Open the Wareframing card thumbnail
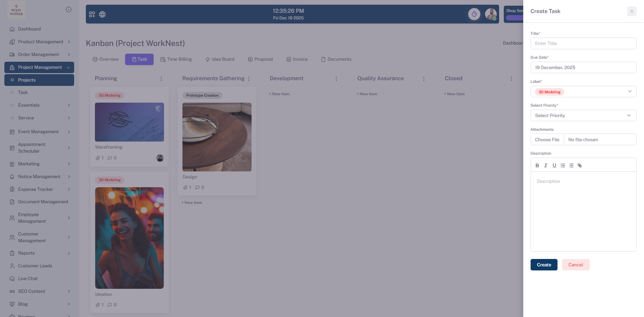 coord(129,122)
